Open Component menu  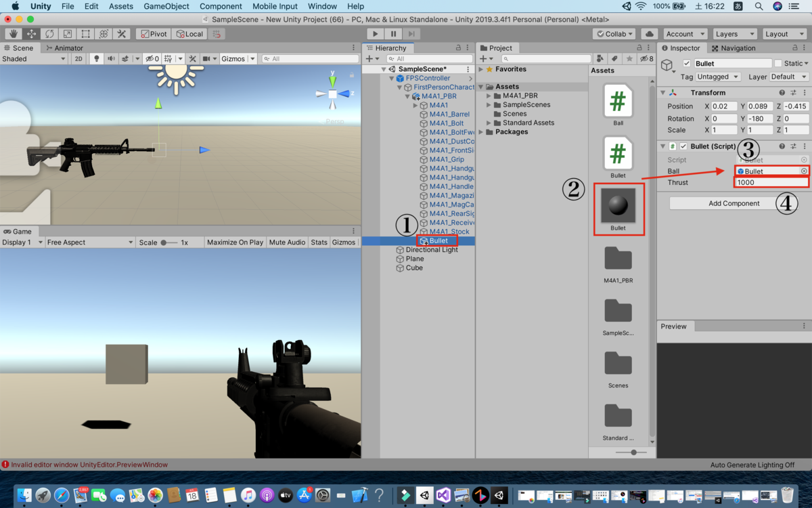click(221, 6)
